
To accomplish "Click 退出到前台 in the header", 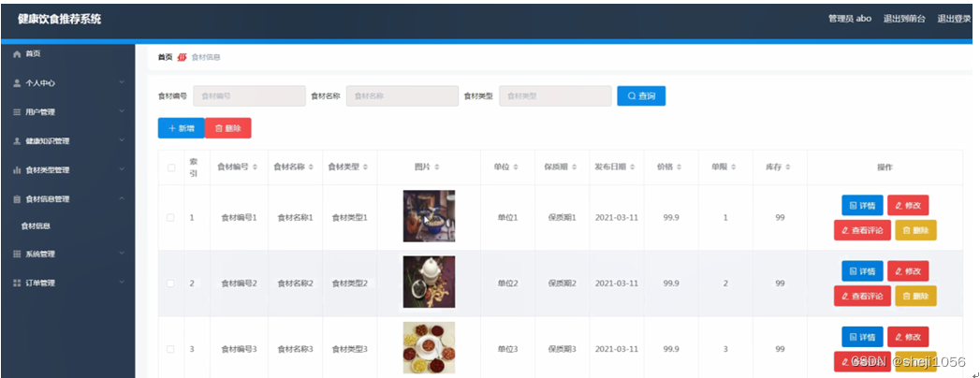I will click(904, 19).
